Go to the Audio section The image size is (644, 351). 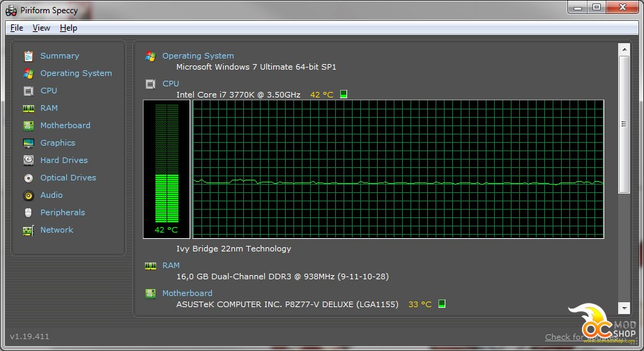(x=52, y=195)
